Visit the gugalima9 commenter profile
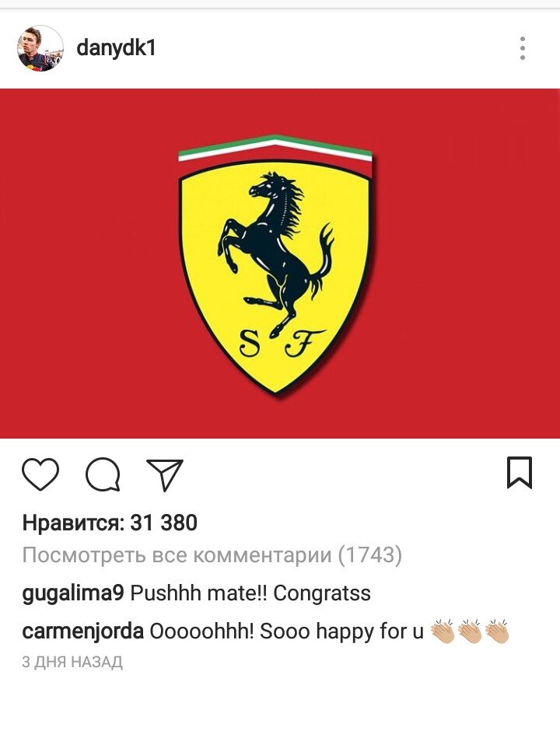Viewport: 560px width, 731px height. (73, 593)
